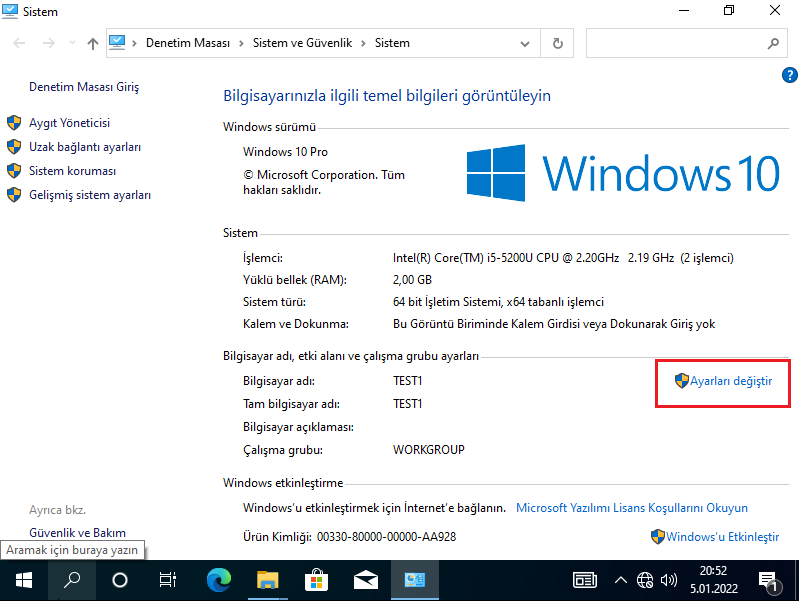799x601 pixels.
Task: Open notification center icon
Action: [769, 581]
